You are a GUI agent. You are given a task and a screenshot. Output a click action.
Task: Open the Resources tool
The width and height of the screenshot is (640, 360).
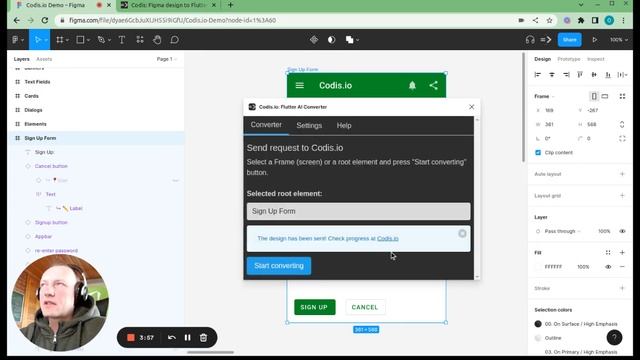click(140, 40)
